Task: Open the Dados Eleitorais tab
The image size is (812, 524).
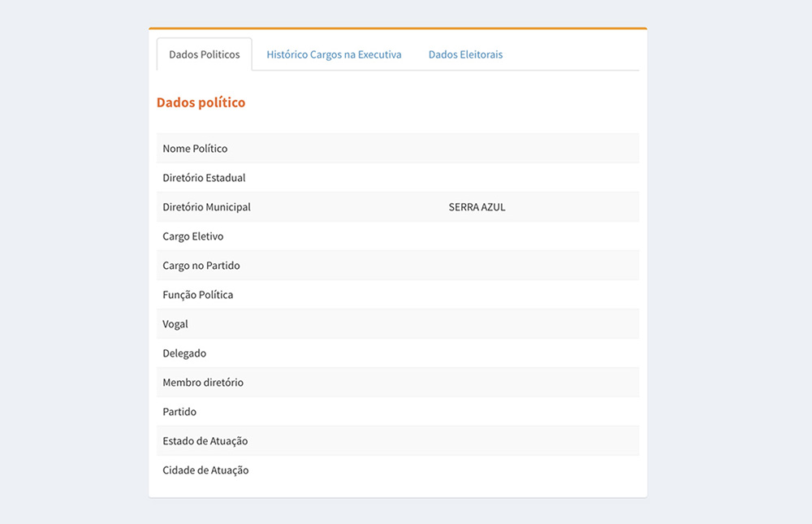Action: pyautogui.click(x=465, y=54)
